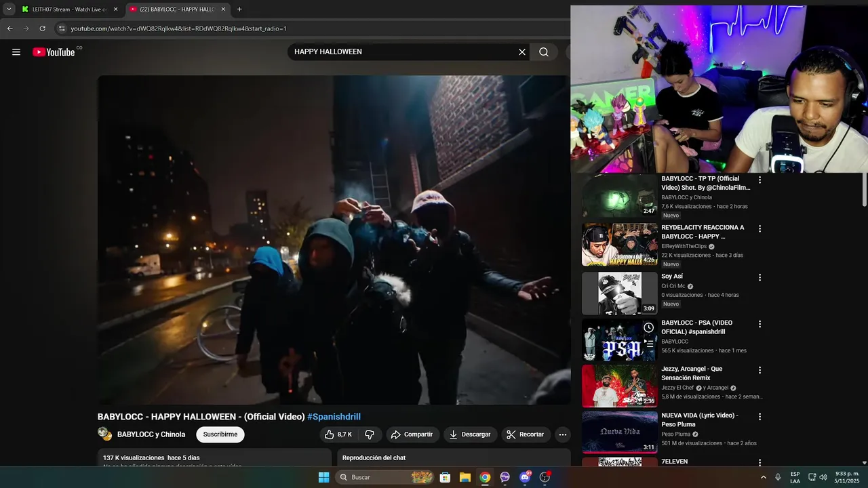Open options menu for Soy Así video

[759, 278]
